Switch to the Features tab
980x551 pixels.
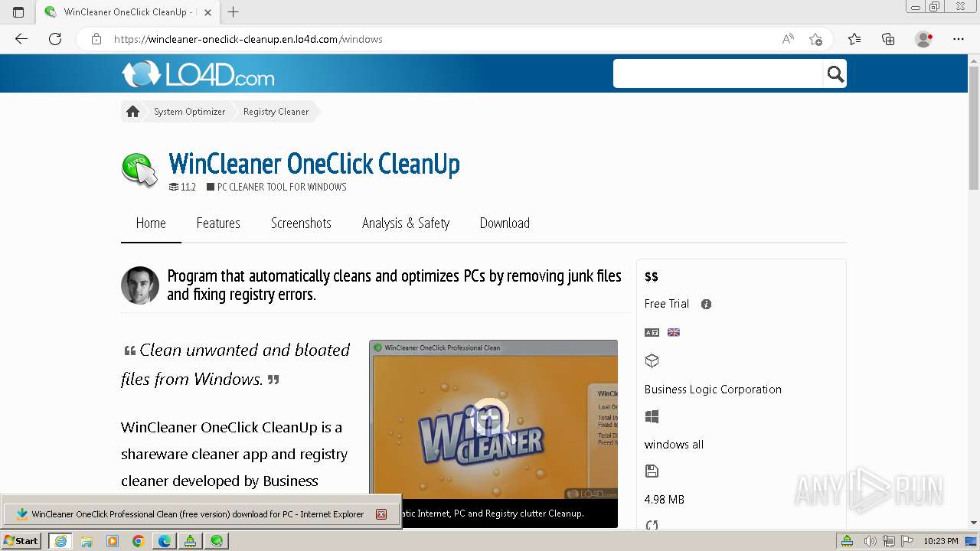(218, 223)
